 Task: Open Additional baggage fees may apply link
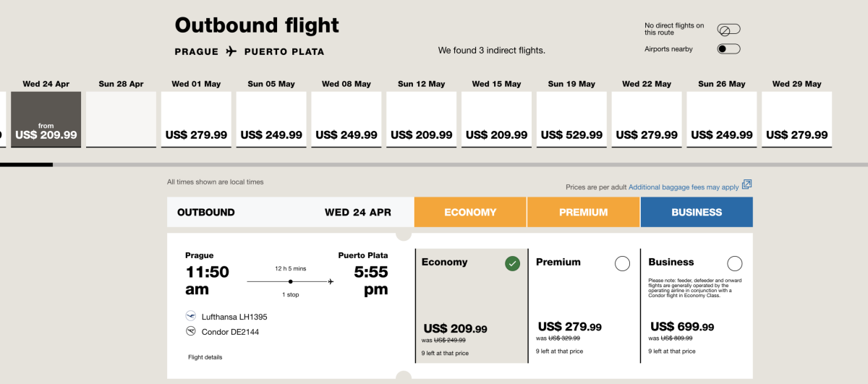pos(684,187)
